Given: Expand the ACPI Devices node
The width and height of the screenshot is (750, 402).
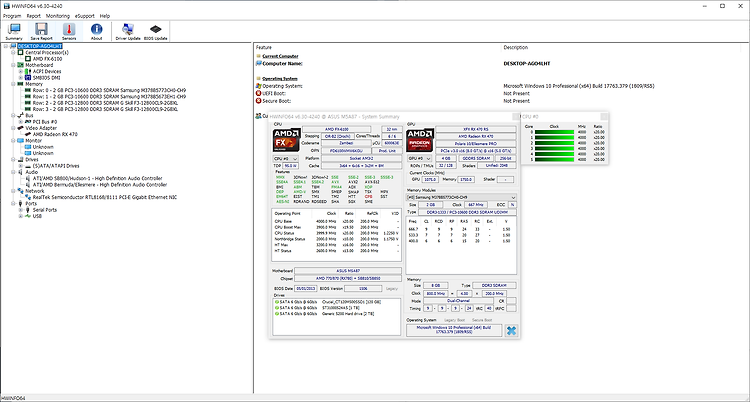Looking at the screenshot, I should (x=21, y=71).
